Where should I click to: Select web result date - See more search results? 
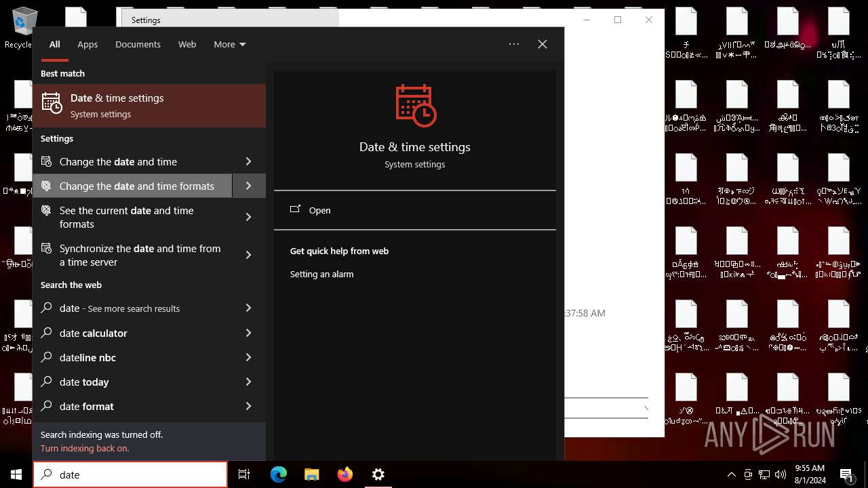132,308
